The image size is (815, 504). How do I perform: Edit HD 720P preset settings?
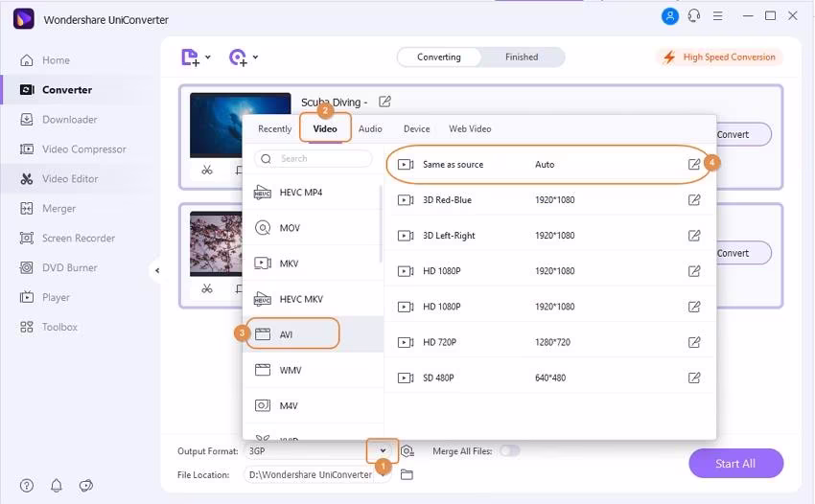[694, 342]
